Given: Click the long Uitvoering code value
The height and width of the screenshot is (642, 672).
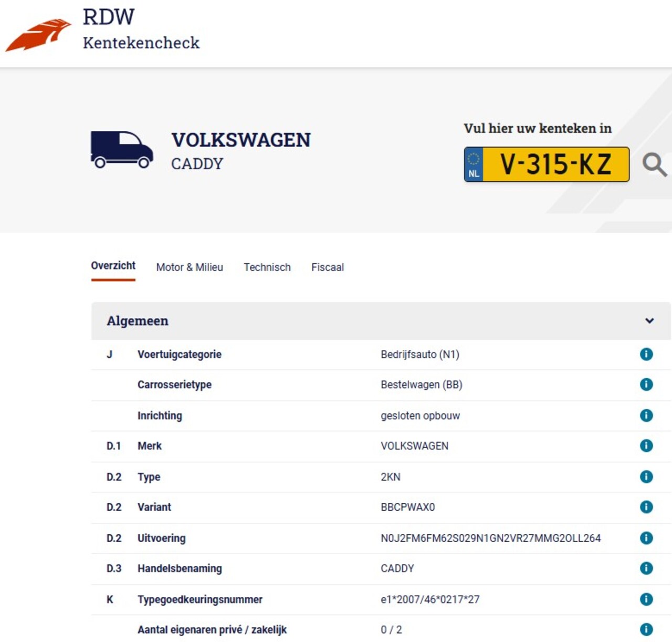Looking at the screenshot, I should pyautogui.click(x=491, y=538).
